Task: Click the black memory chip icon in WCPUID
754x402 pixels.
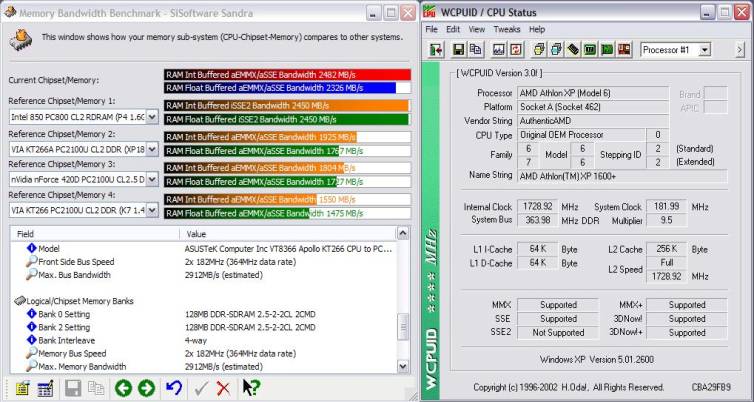Action: pyautogui.click(x=573, y=50)
